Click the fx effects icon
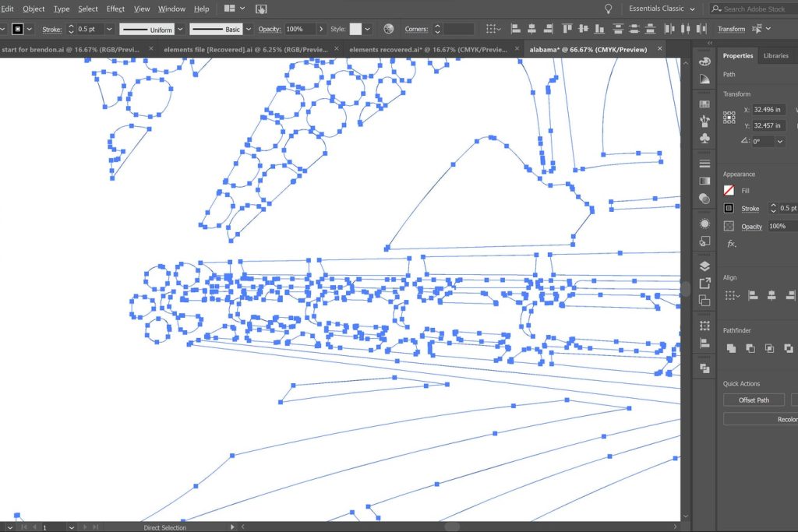 [x=731, y=244]
